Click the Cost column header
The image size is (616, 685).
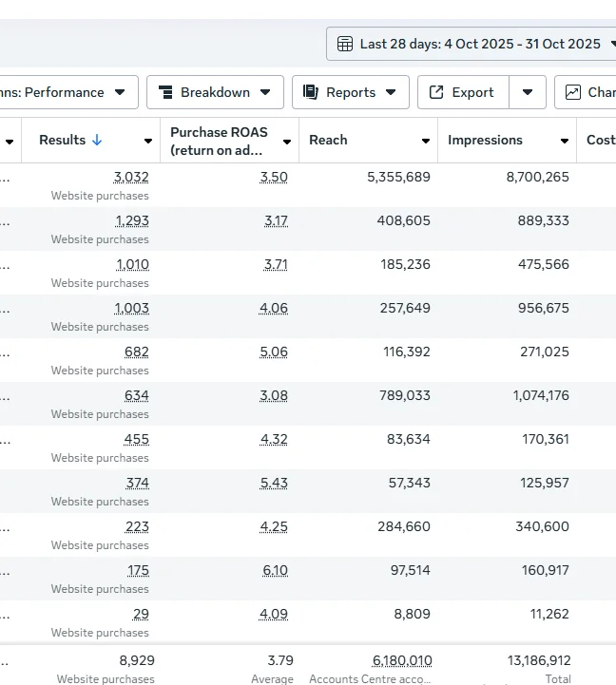(x=601, y=140)
